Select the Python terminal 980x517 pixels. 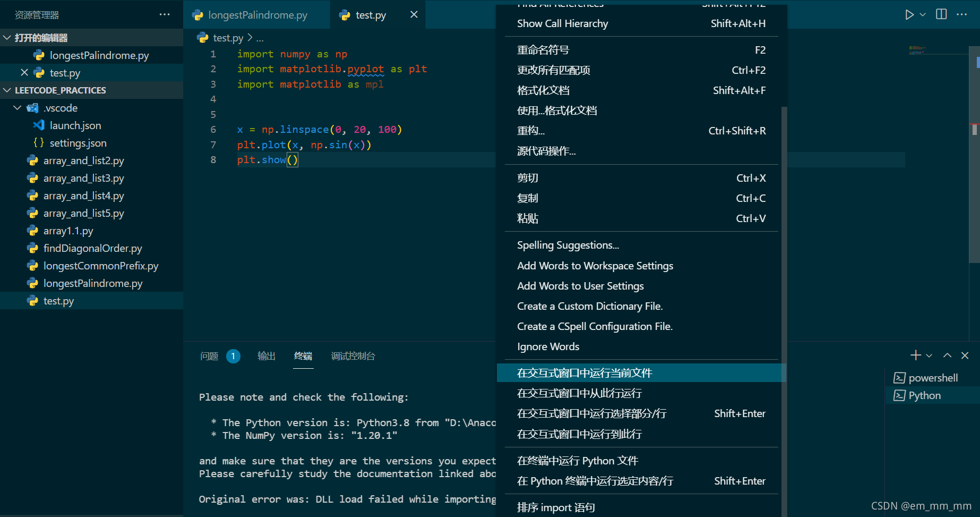point(932,395)
